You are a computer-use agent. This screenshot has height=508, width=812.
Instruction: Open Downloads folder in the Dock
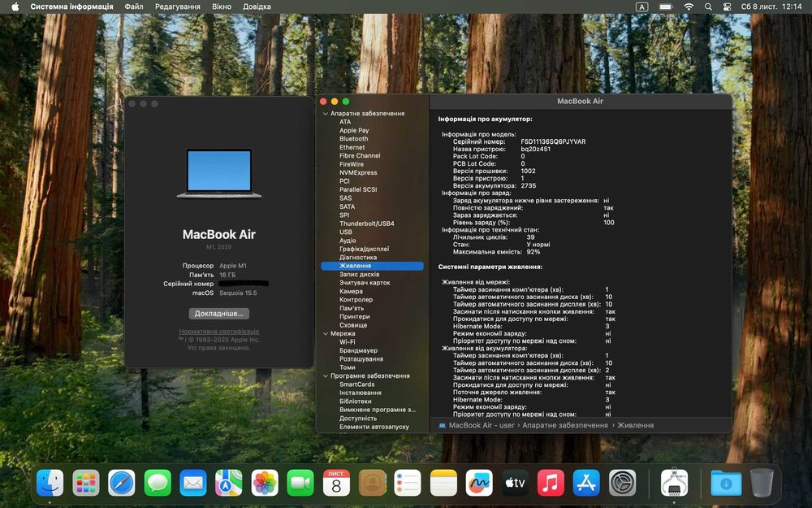pyautogui.click(x=726, y=483)
